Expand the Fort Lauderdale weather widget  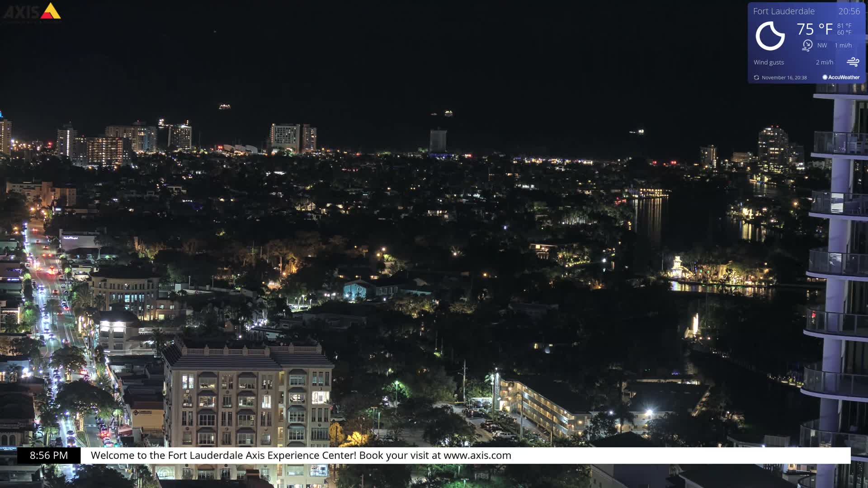click(x=783, y=11)
